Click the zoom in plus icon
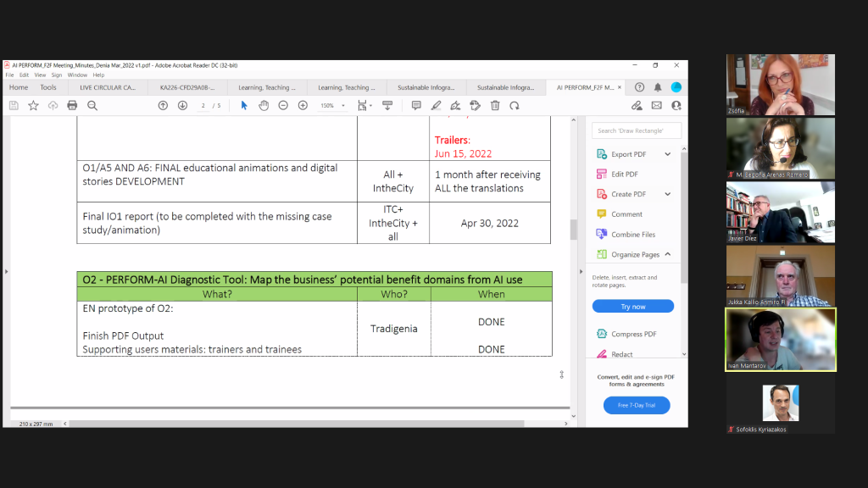Viewport: 868px width, 488px height. click(303, 105)
